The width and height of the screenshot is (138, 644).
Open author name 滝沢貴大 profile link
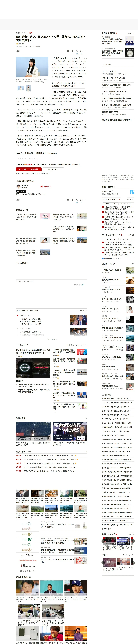[x=25, y=185]
